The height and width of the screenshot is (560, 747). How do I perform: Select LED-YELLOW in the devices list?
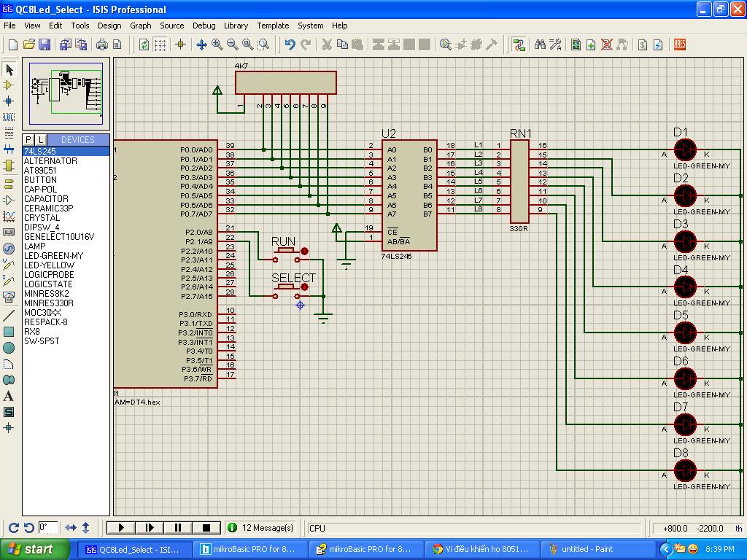click(x=49, y=265)
